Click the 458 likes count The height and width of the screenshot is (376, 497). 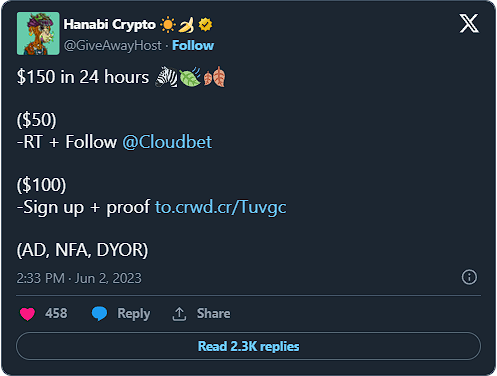click(x=56, y=313)
